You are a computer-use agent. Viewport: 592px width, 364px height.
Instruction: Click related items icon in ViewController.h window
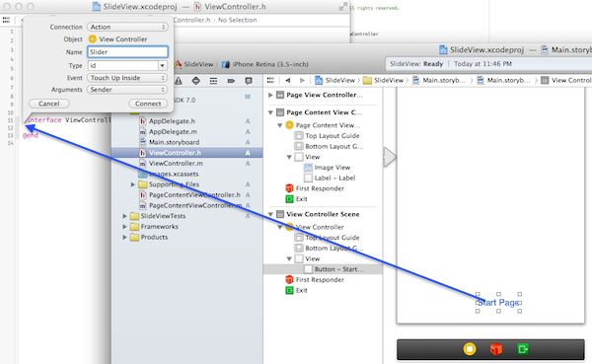[x=7, y=20]
